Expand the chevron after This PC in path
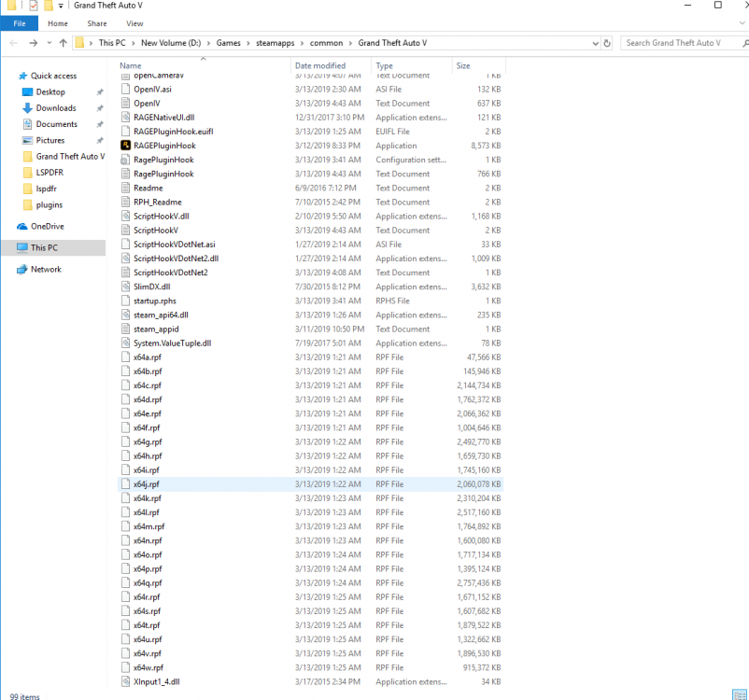This screenshot has height=700, width=749. [134, 43]
